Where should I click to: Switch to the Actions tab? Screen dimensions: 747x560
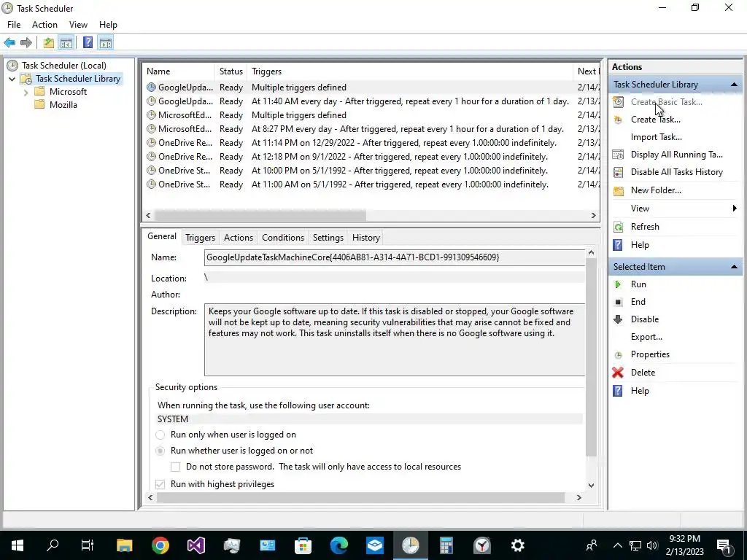click(x=239, y=238)
